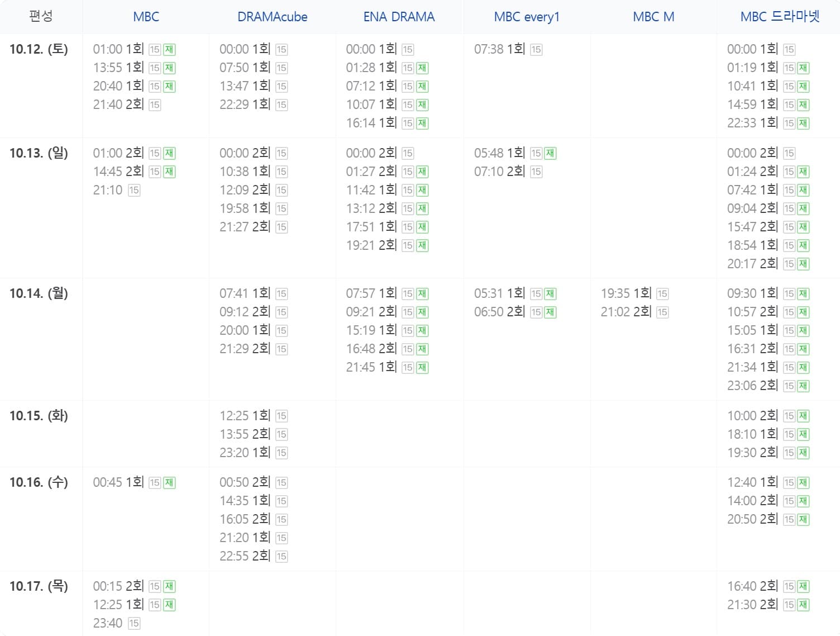Click MBC every1 entry 07:10 2회
The height and width of the screenshot is (636, 840).
pyautogui.click(x=499, y=171)
